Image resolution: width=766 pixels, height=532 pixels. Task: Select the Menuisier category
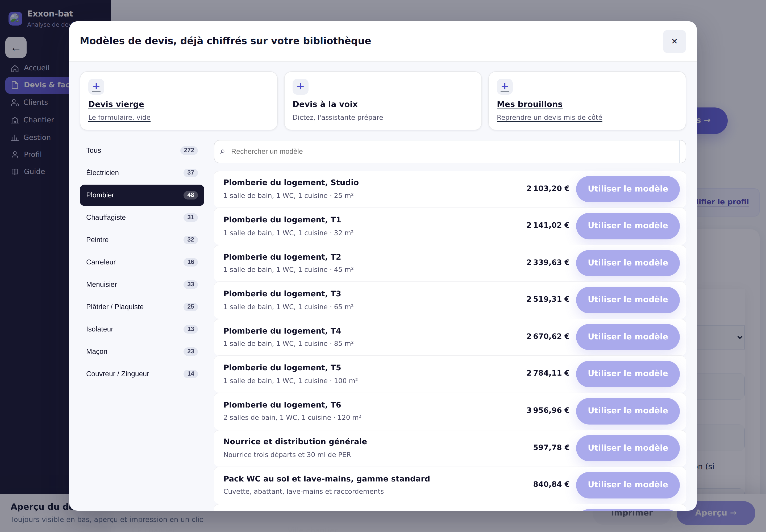pyautogui.click(x=142, y=284)
